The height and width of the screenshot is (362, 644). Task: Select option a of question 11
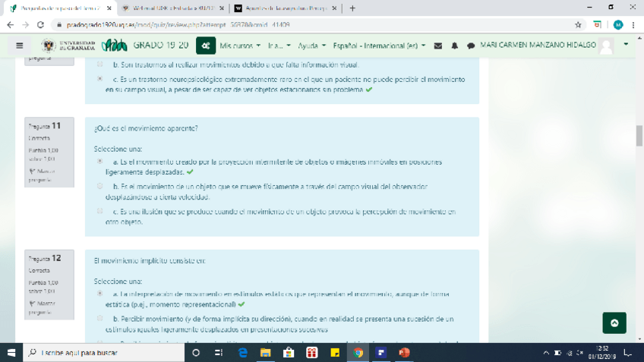(99, 162)
